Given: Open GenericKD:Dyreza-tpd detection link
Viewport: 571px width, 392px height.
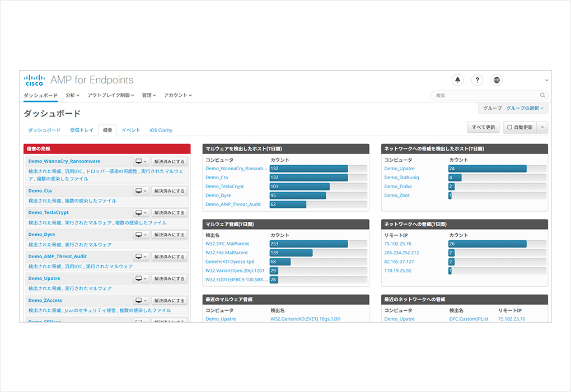Looking at the screenshot, I should tap(230, 262).
